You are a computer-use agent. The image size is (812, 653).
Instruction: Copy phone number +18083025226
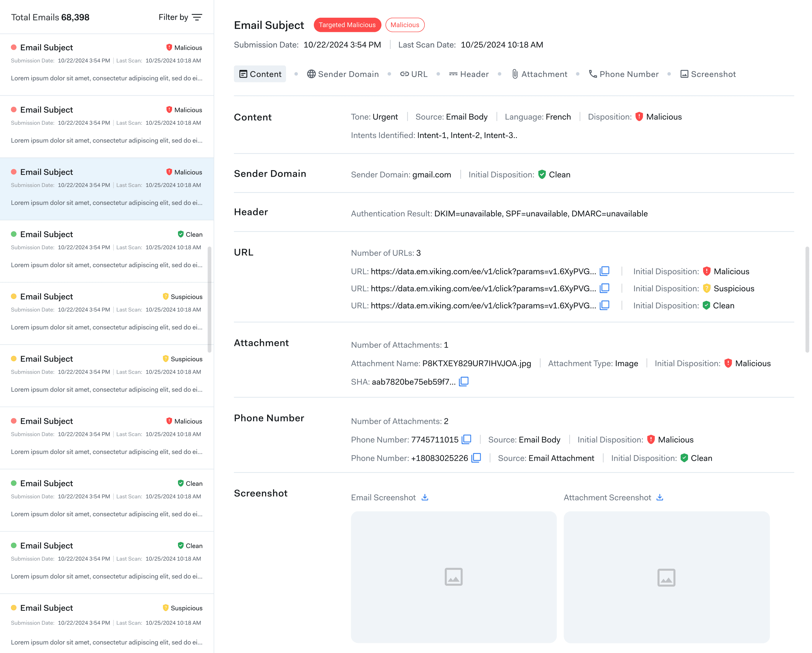tap(476, 458)
